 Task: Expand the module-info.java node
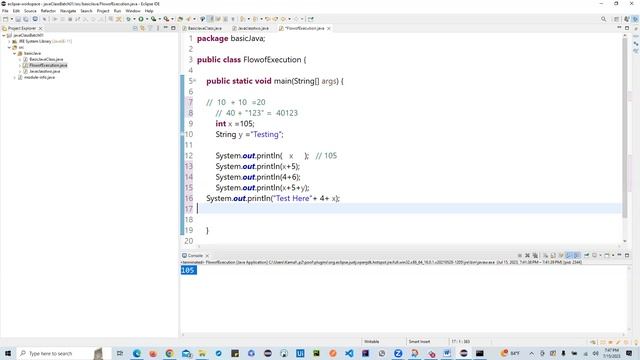tap(14, 78)
